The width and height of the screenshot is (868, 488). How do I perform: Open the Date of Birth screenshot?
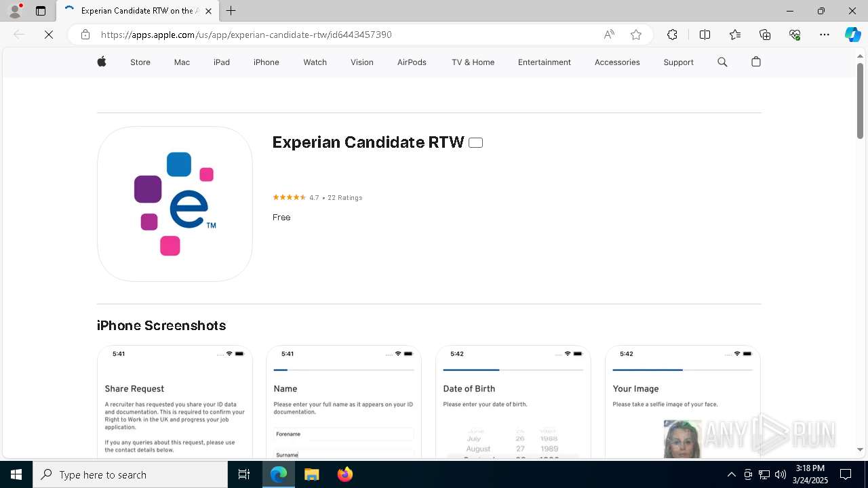(x=513, y=402)
